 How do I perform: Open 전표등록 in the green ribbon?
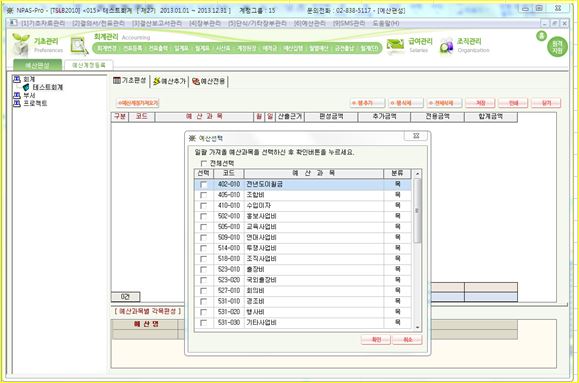coord(133,48)
